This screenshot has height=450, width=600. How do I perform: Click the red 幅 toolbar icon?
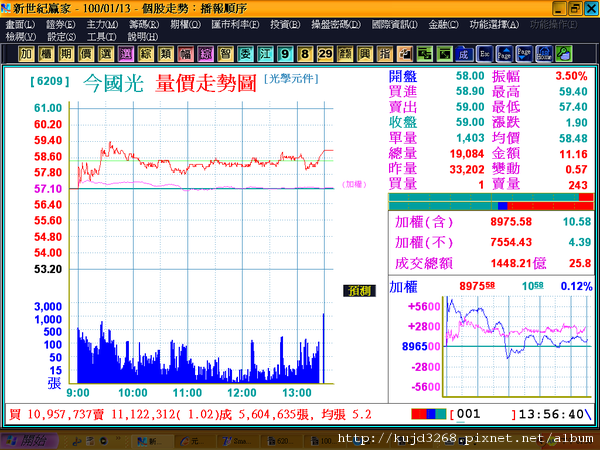[x=185, y=54]
